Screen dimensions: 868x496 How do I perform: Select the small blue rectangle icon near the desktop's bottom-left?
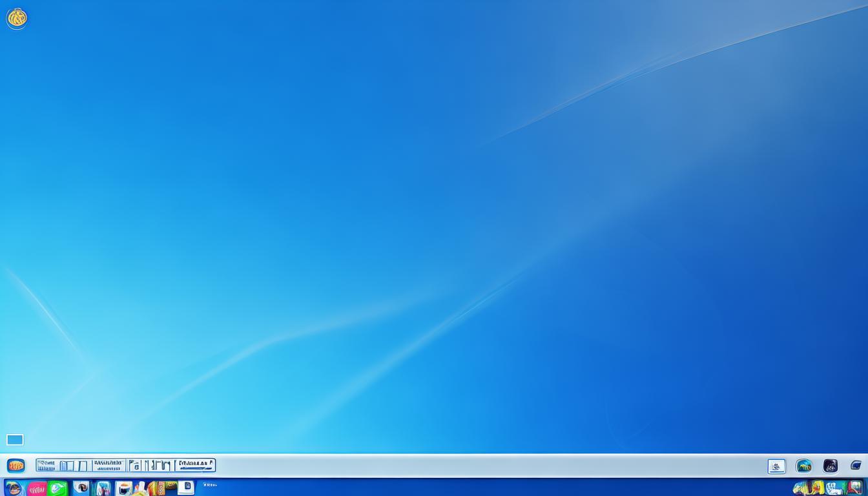(x=15, y=439)
